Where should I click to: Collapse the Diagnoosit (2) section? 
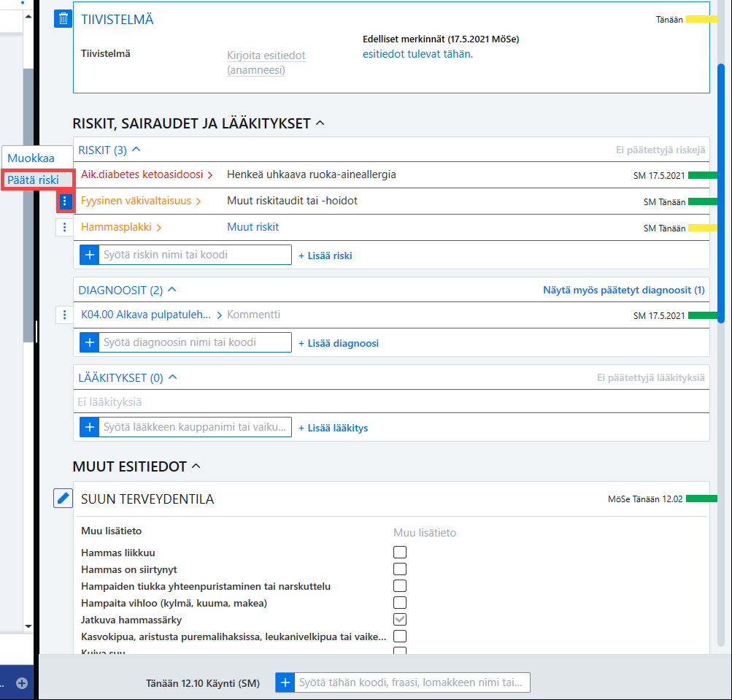(172, 290)
